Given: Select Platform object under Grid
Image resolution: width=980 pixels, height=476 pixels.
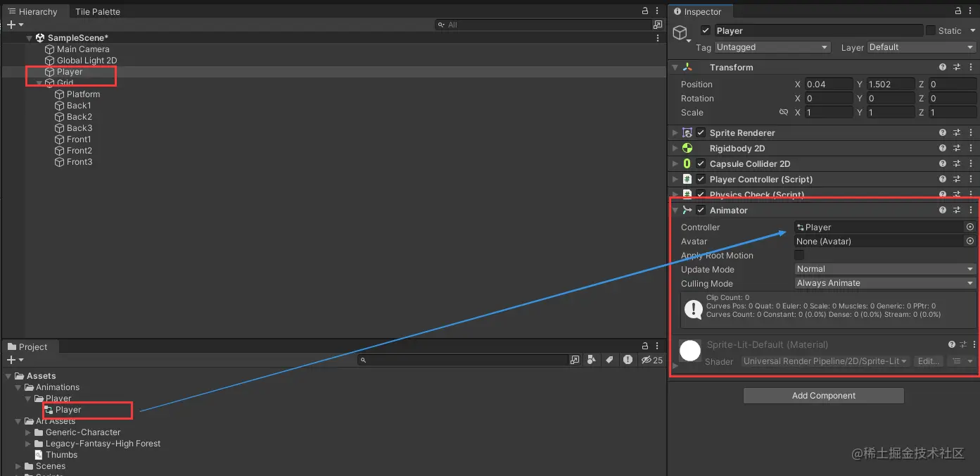Looking at the screenshot, I should [x=83, y=94].
